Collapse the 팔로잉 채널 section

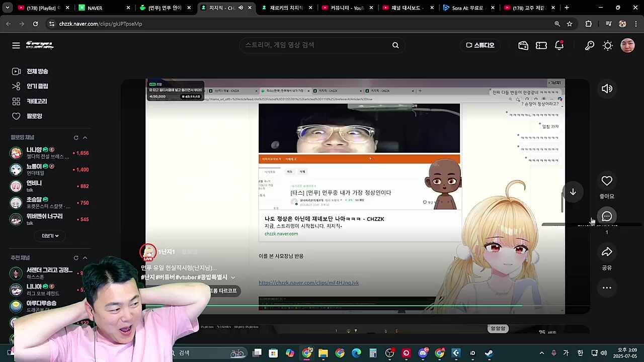pos(85,138)
